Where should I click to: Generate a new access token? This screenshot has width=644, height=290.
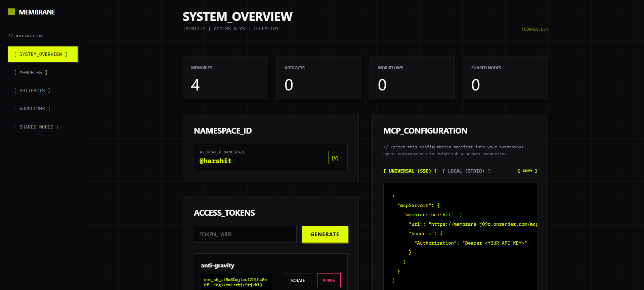click(325, 234)
